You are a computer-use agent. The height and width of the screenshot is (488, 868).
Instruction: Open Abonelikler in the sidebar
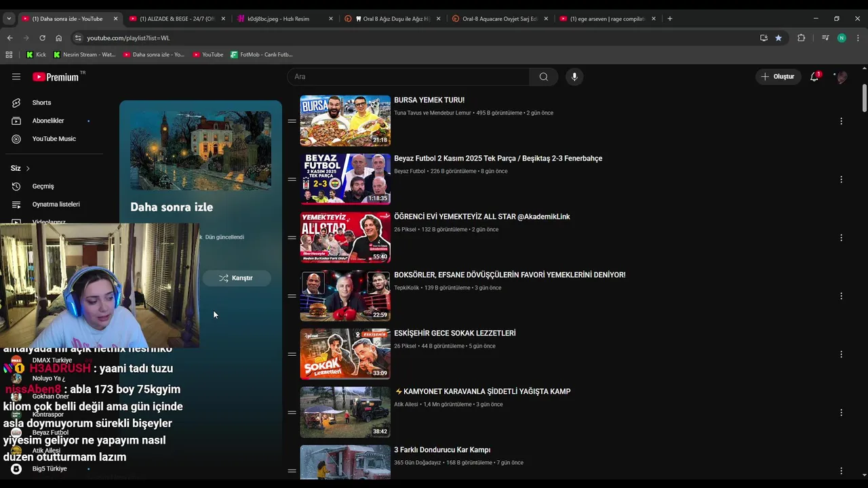tap(48, 121)
